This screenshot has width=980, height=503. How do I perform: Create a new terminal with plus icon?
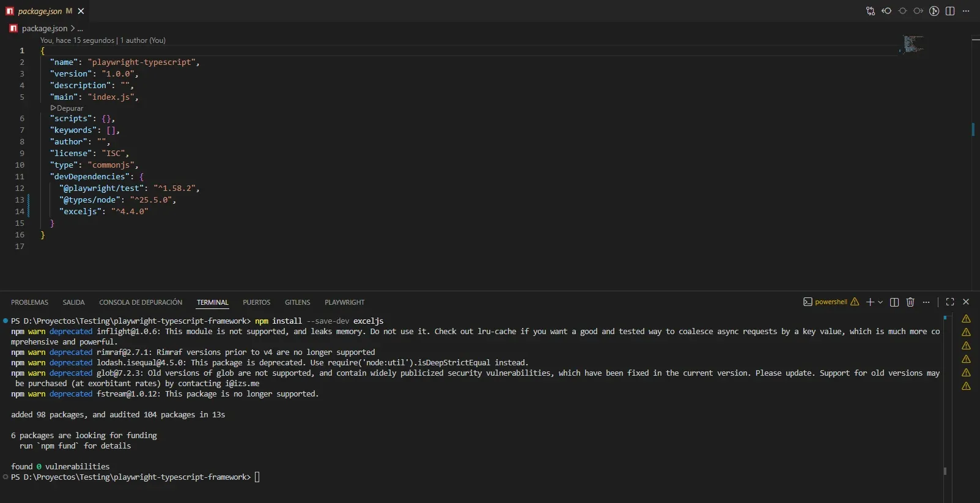click(870, 302)
